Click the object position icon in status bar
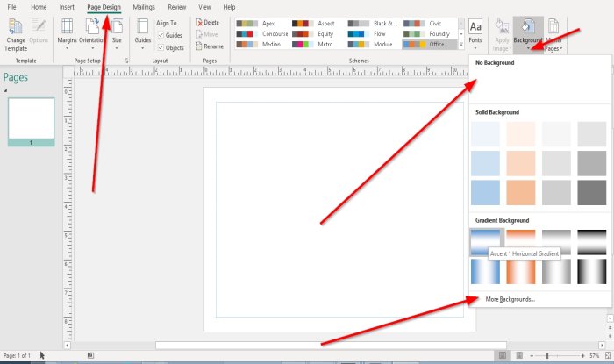This screenshot has height=364, width=614. click(x=90, y=355)
